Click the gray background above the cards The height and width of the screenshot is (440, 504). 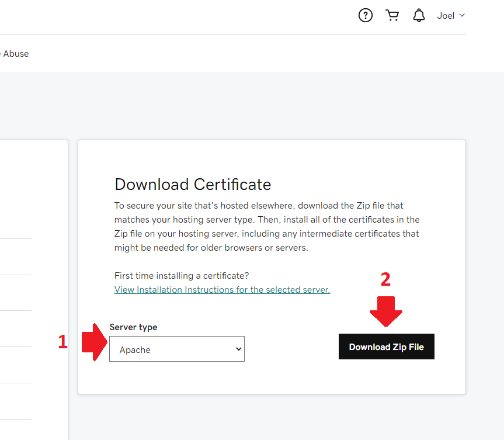251,105
